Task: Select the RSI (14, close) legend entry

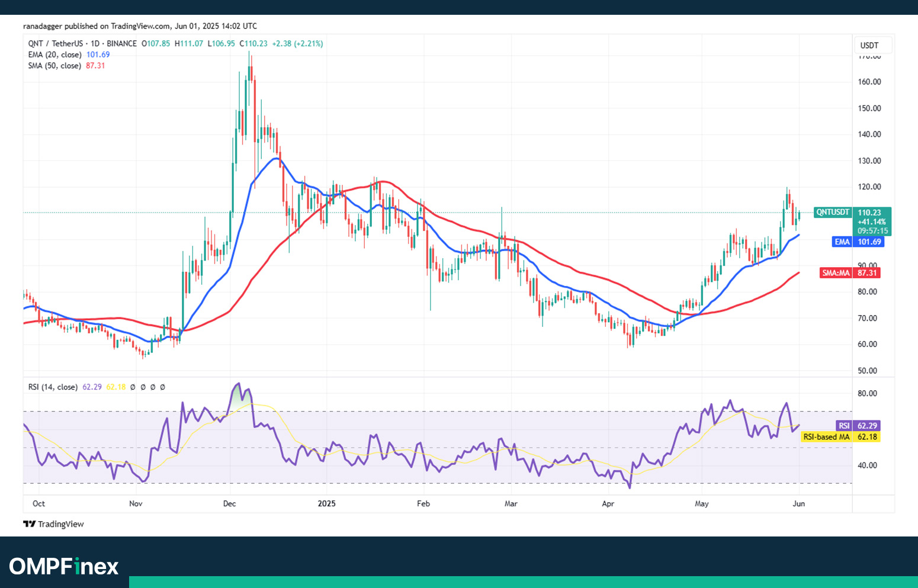Action: tap(53, 387)
